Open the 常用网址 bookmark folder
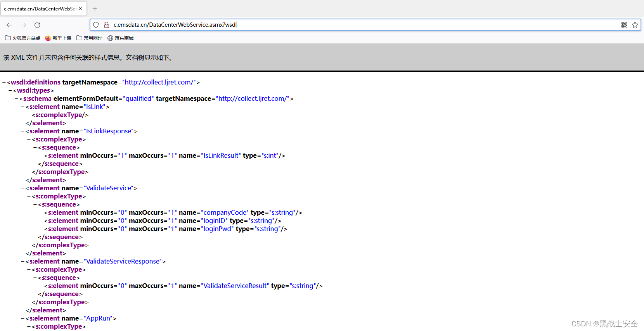 tap(89, 38)
